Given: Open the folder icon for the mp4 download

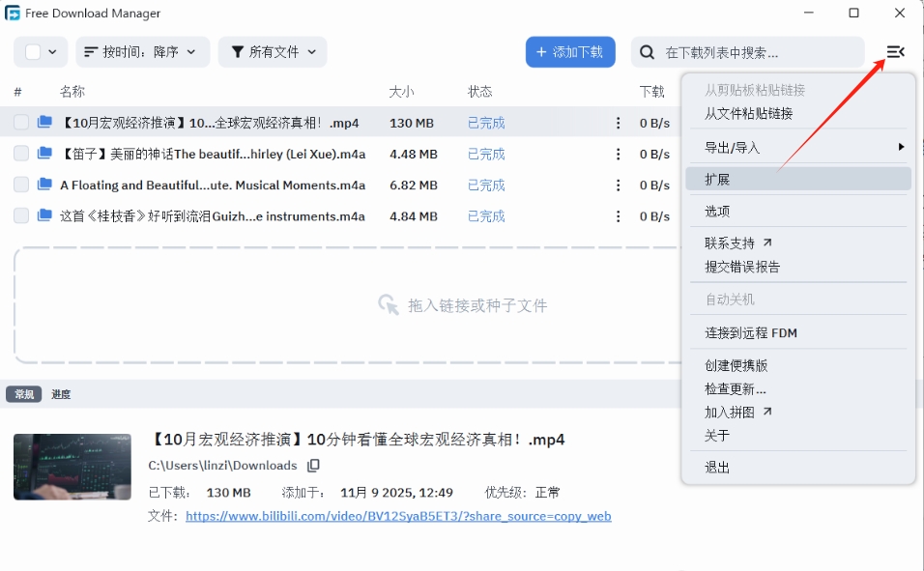Looking at the screenshot, I should tap(44, 123).
